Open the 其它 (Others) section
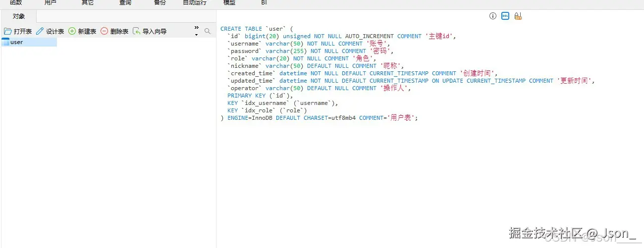The image size is (644, 248). click(x=87, y=2)
